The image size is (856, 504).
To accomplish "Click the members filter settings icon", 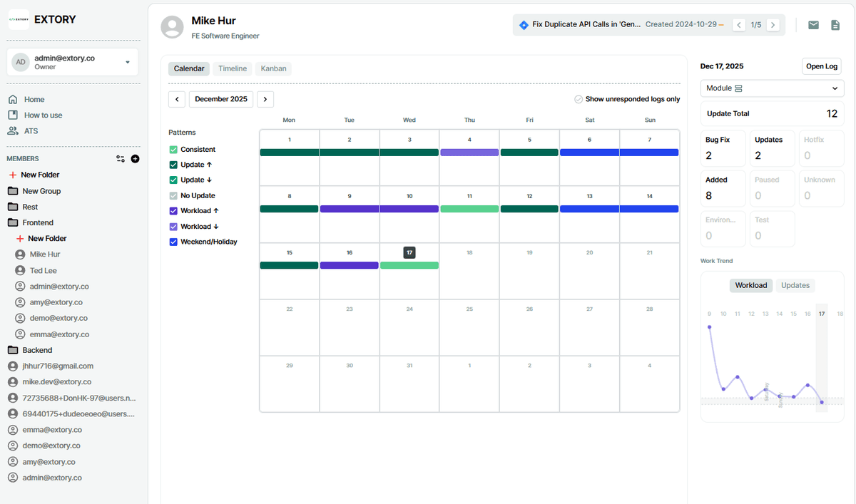I will 121,159.
